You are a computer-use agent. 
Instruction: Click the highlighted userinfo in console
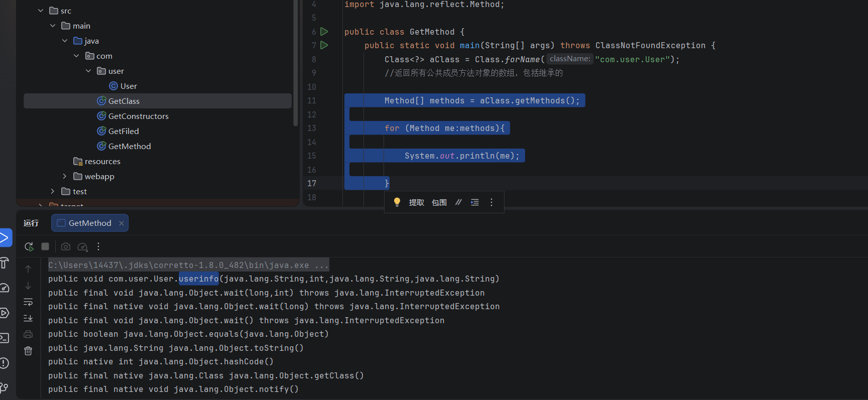(199, 279)
